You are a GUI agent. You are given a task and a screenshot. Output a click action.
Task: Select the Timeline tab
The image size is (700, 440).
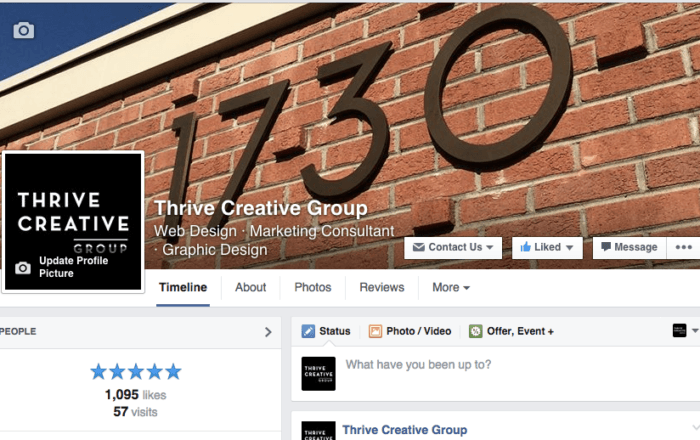(x=183, y=287)
